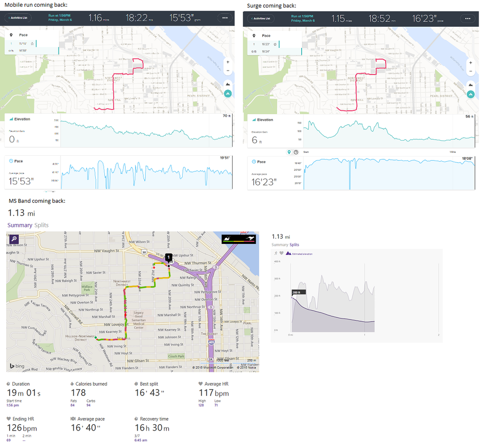Click the Best split icon

point(136,384)
